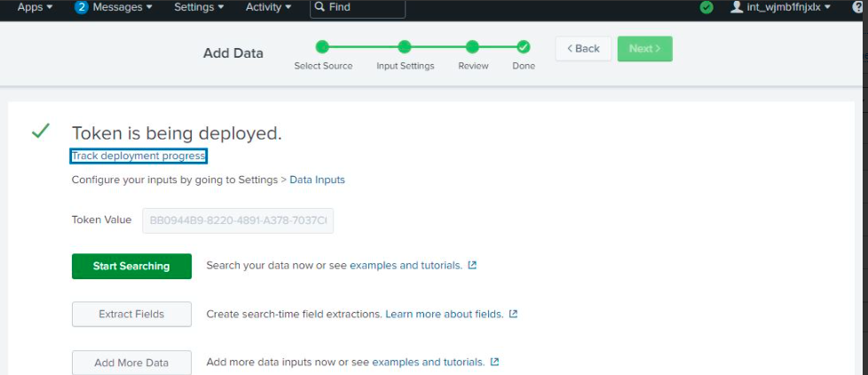Click the Extract Fields button
Screen dimensions: 868x375
[131, 315]
